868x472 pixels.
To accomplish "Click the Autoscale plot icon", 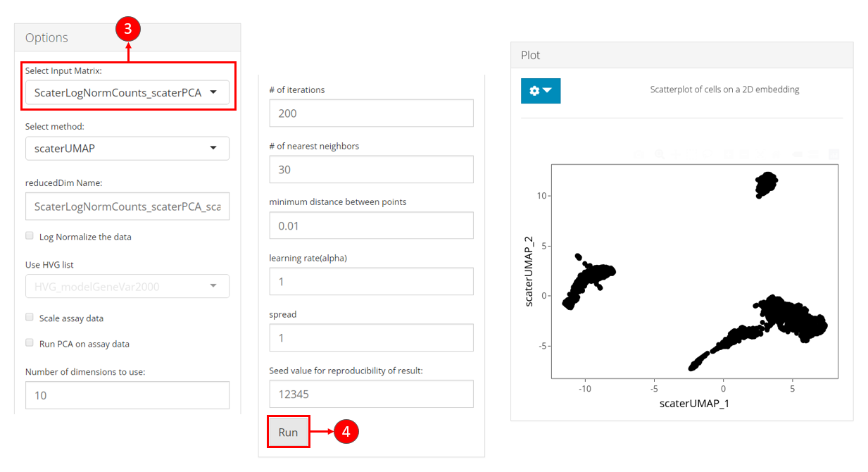I will click(x=760, y=154).
